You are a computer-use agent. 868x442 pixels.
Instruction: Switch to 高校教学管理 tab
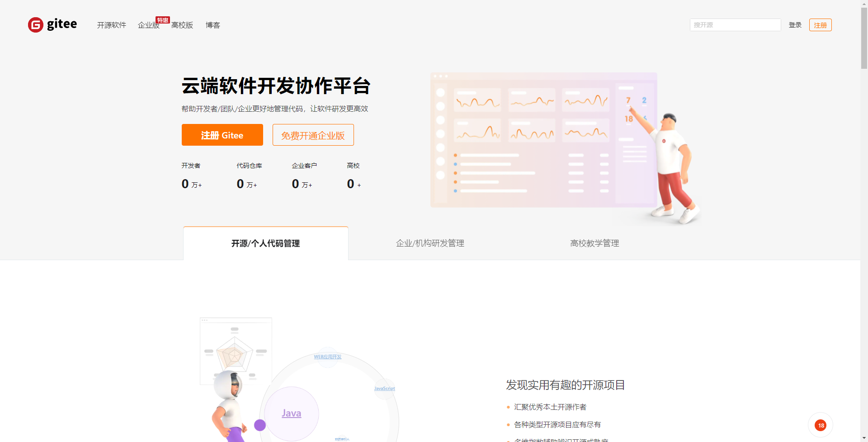[x=594, y=243]
